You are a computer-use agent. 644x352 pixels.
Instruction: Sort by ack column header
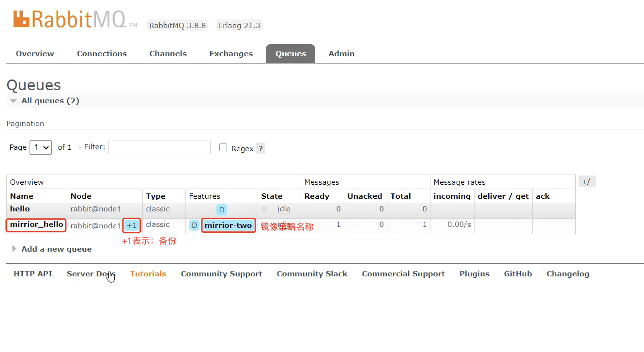click(543, 196)
